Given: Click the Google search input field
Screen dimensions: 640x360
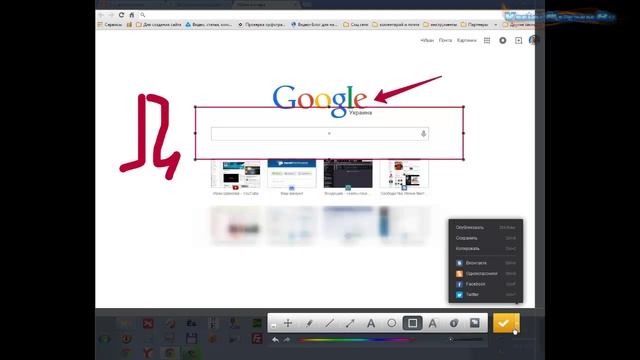Looking at the screenshot, I should coord(320,134).
